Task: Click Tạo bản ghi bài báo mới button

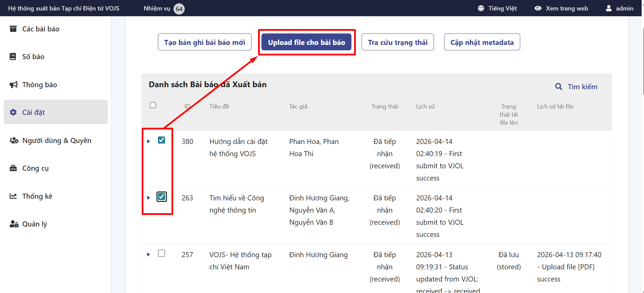Action: pos(205,42)
